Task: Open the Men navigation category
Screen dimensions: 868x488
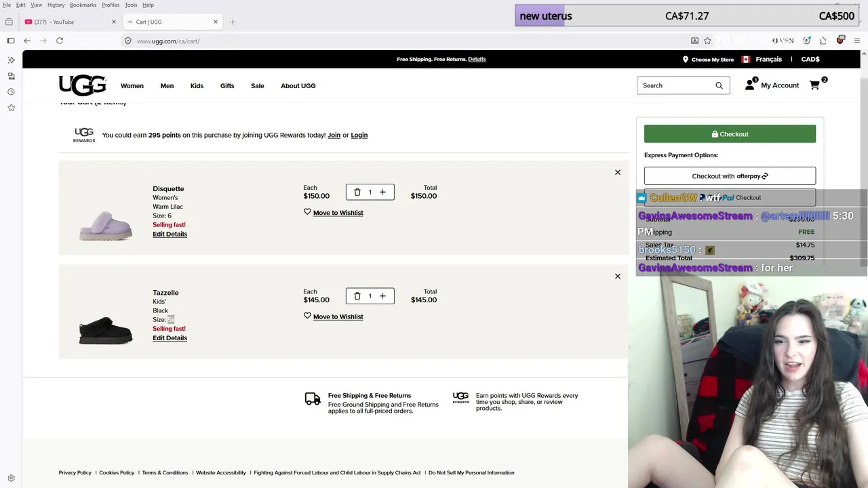Action: coord(167,85)
